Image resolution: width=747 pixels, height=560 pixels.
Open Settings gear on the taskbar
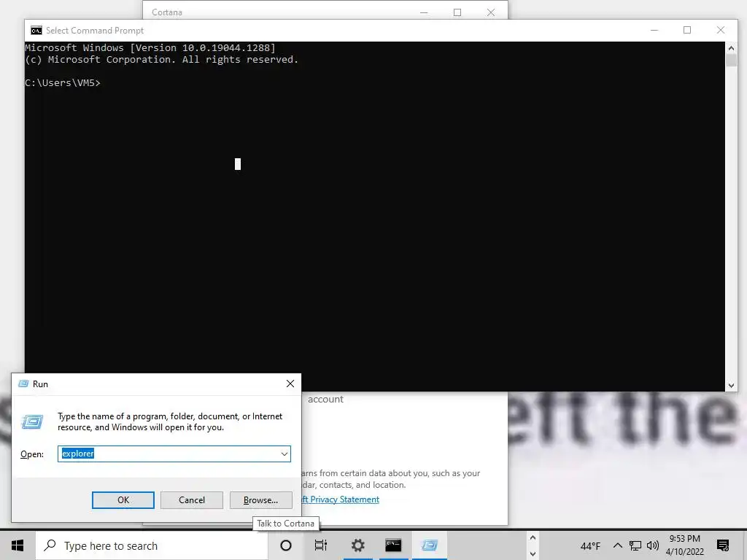357,545
